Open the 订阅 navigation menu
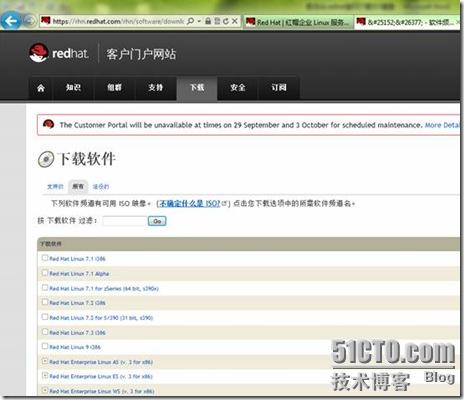This screenshot has width=464, height=400. tap(279, 88)
